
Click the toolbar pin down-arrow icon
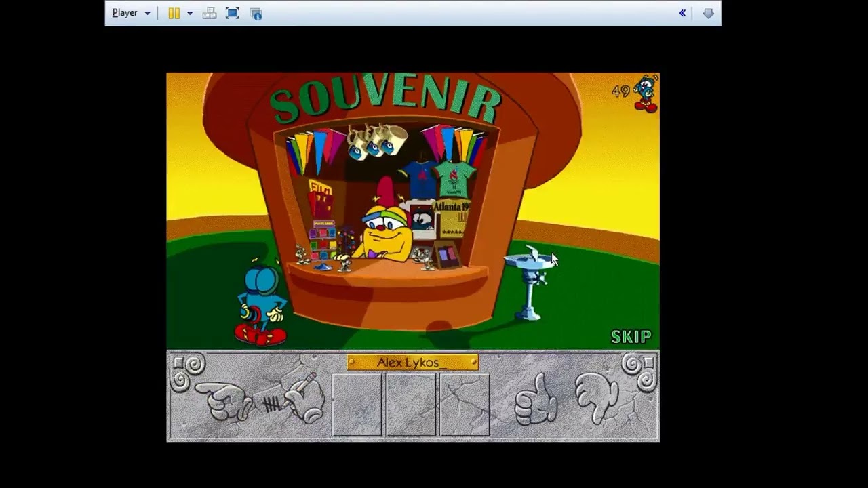pyautogui.click(x=708, y=13)
